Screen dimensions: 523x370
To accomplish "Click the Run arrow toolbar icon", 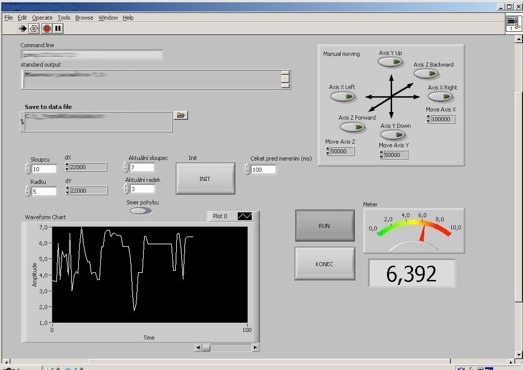I will [23, 29].
